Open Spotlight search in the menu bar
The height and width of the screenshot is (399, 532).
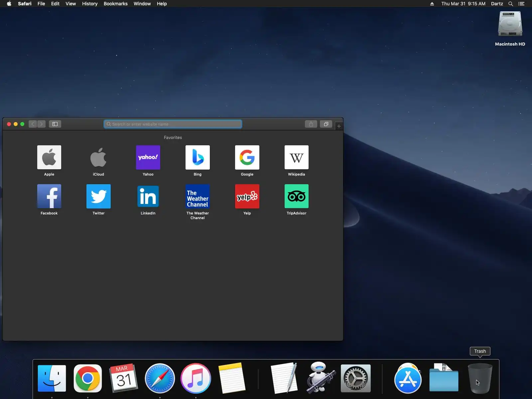[511, 4]
